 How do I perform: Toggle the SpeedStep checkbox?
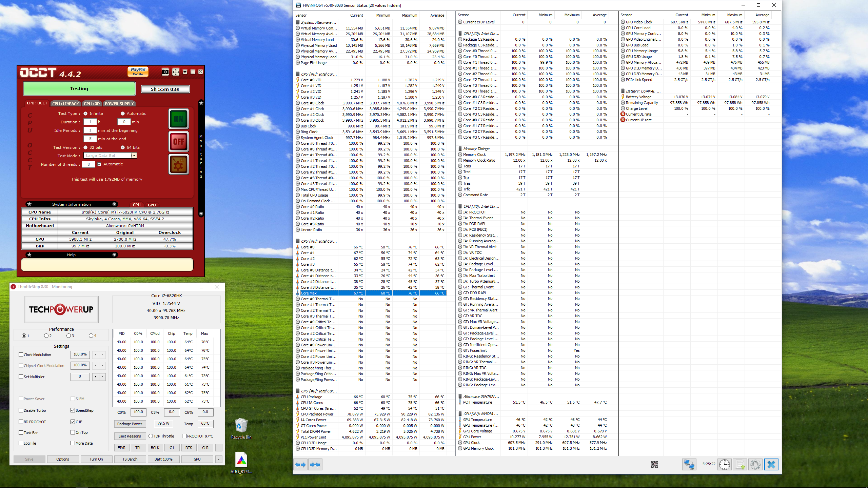(73, 410)
